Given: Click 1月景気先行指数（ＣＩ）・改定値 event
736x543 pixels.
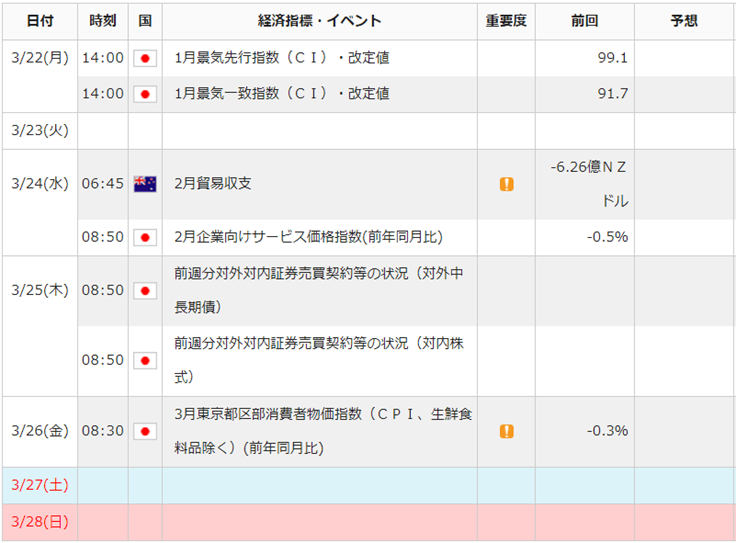Looking at the screenshot, I should pos(282,58).
